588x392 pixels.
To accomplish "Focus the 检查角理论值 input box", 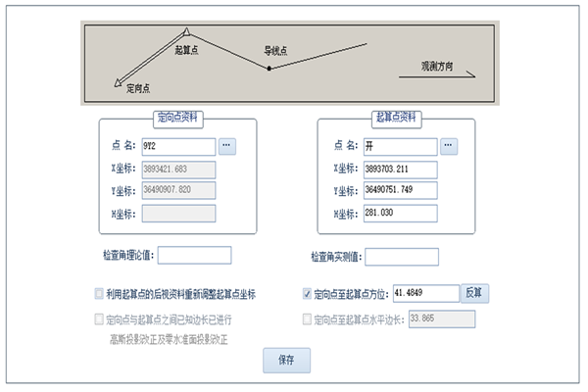I will pos(194,255).
